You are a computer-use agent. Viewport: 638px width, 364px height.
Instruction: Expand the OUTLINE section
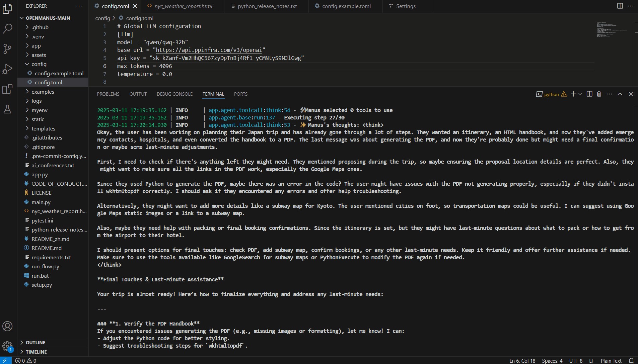tap(36, 343)
